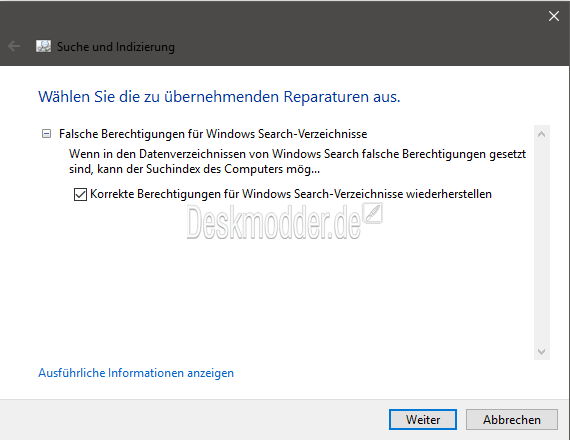Viewport: 570px width, 440px height.
Task: Click the scrollbar down arrow
Action: point(542,351)
